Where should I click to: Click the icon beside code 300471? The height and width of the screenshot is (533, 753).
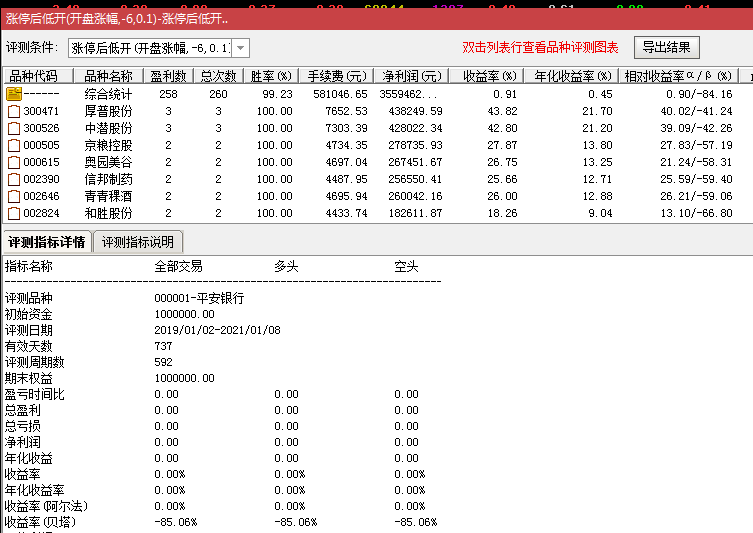pyautogui.click(x=14, y=111)
